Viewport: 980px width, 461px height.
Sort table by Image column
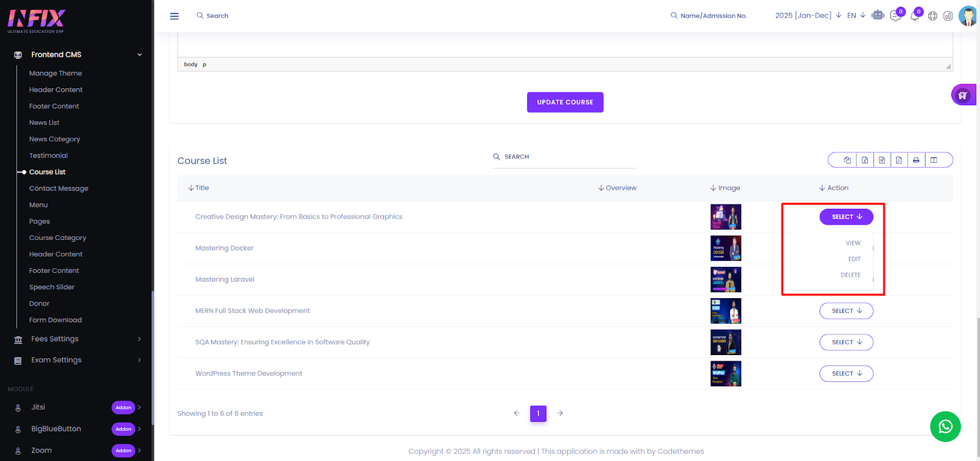tap(725, 188)
